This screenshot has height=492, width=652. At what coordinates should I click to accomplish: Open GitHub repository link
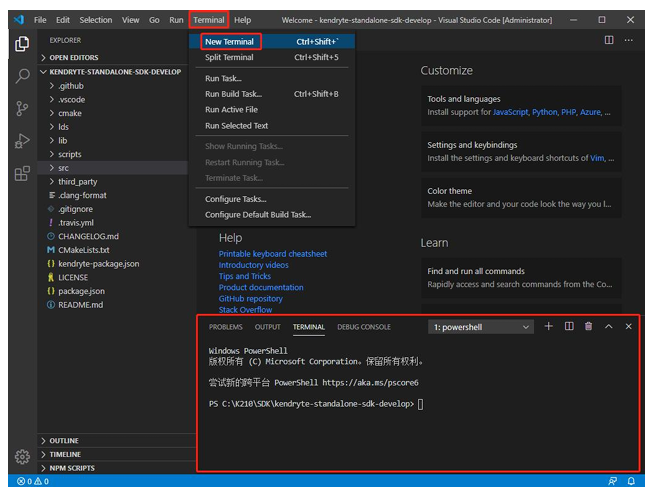click(x=250, y=299)
